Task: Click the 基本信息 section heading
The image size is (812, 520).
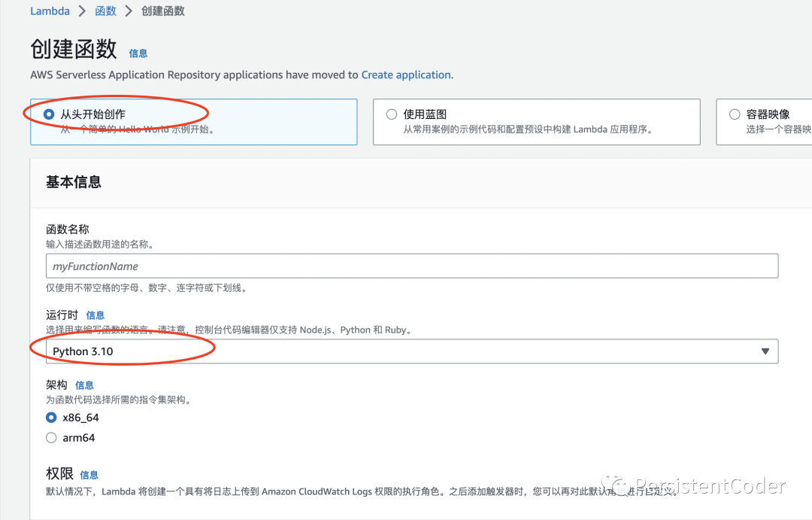Action: (74, 182)
